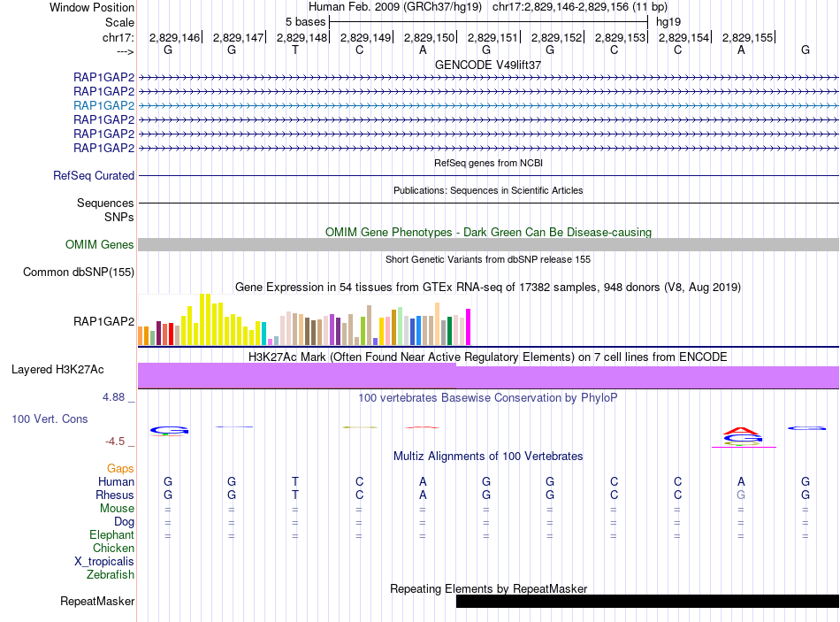Click the chr17: coordinate row label
840x622 pixels.
point(118,37)
